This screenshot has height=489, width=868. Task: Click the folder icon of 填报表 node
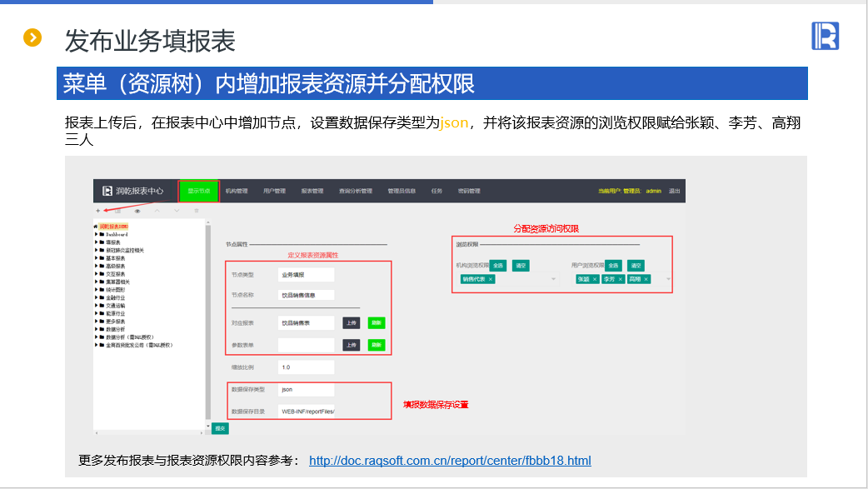click(x=102, y=242)
